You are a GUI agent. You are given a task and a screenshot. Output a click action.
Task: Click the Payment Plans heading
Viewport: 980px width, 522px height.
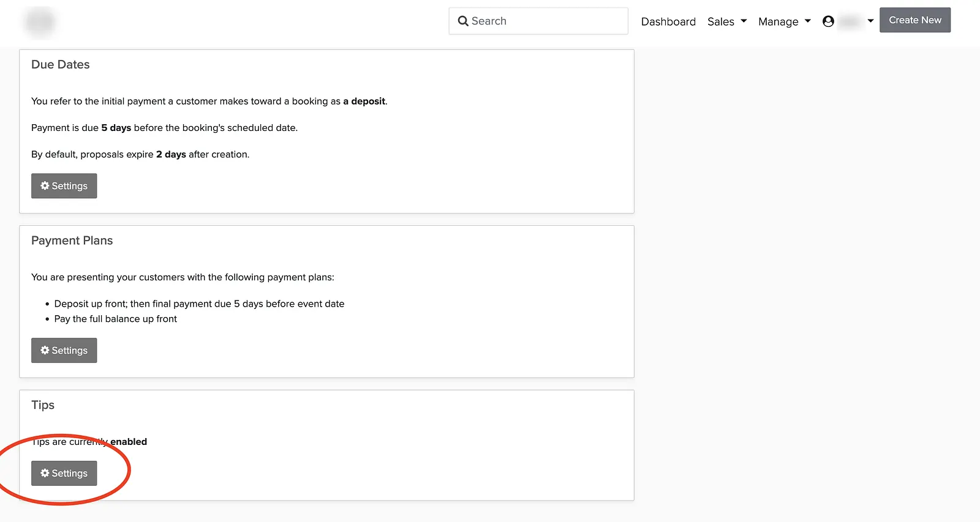coord(72,240)
